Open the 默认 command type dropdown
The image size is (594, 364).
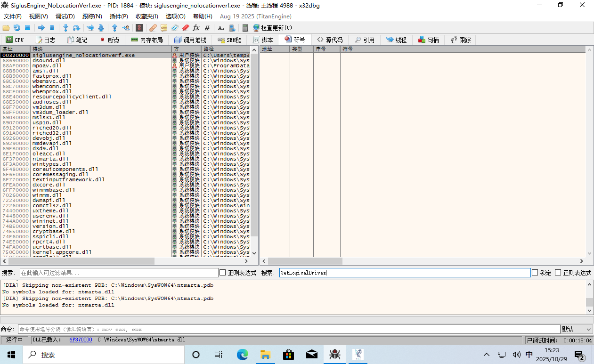tap(577, 329)
